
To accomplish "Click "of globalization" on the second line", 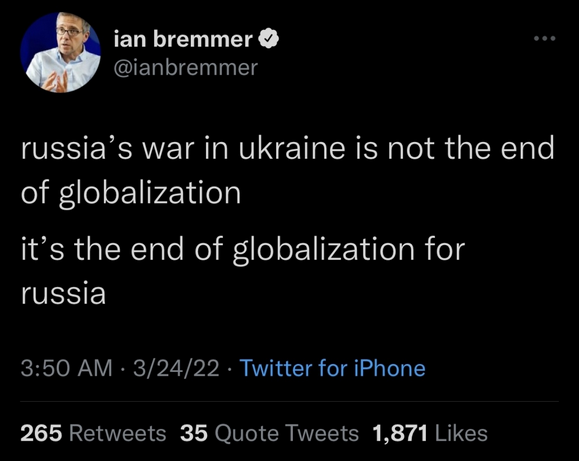I will point(131,192).
